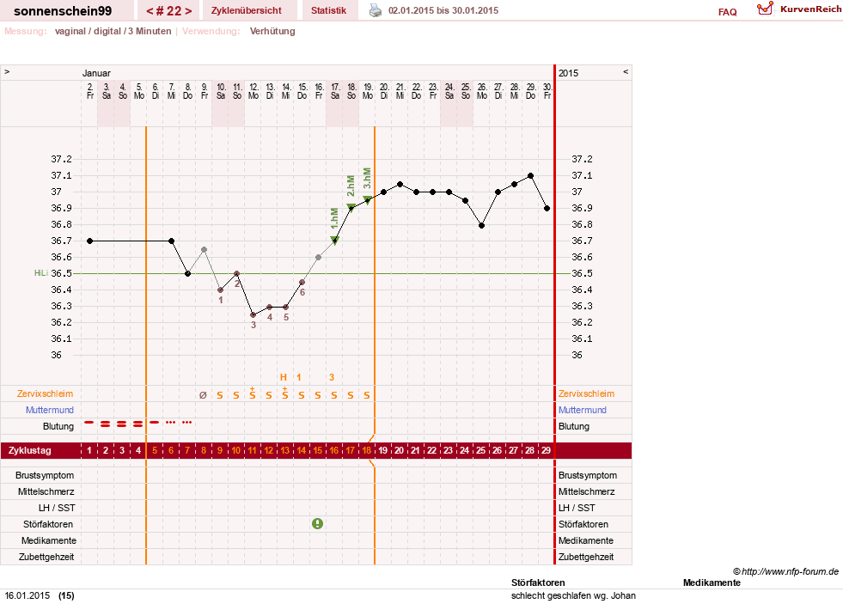This screenshot has height=616, width=843.
Task: Click left Zervixschleim row label
Action: [x=45, y=393]
